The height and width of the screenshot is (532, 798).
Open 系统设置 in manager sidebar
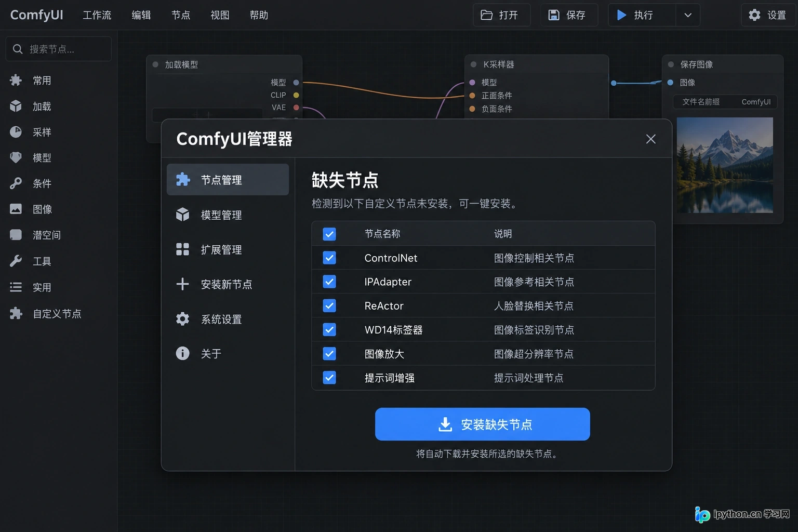pos(228,319)
